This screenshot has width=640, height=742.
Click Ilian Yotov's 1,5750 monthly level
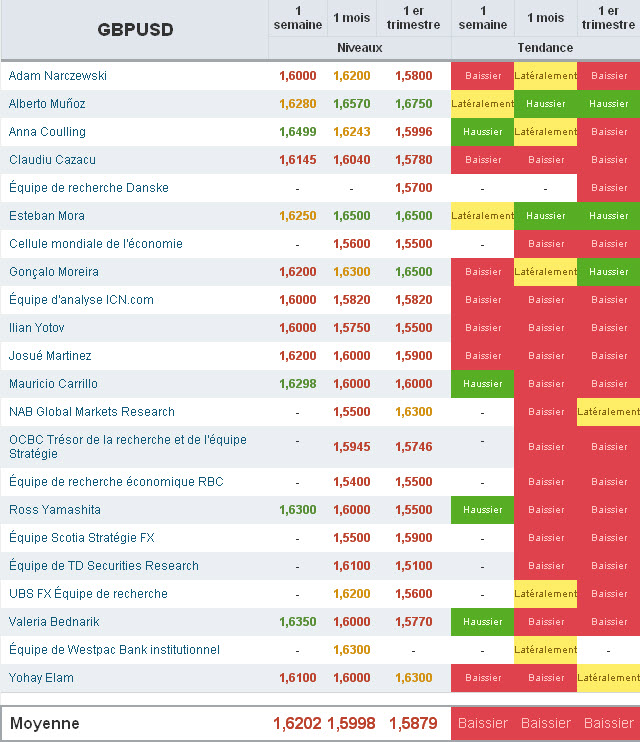352,327
